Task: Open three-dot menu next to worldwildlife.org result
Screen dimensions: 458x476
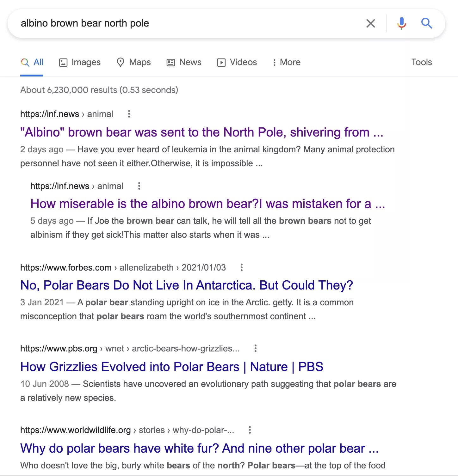Action: (x=250, y=430)
